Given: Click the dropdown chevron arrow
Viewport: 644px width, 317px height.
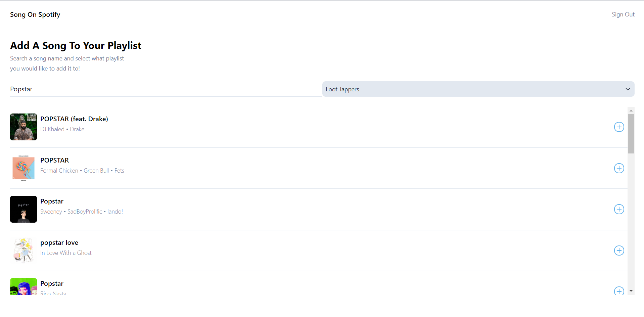Looking at the screenshot, I should click(x=628, y=89).
